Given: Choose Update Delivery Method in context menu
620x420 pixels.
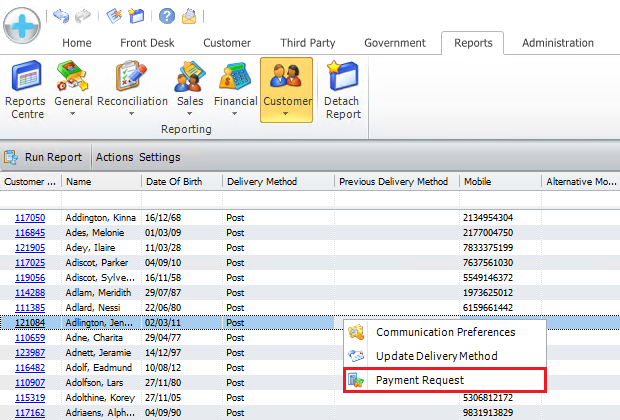Looking at the screenshot, I should 436,356.
